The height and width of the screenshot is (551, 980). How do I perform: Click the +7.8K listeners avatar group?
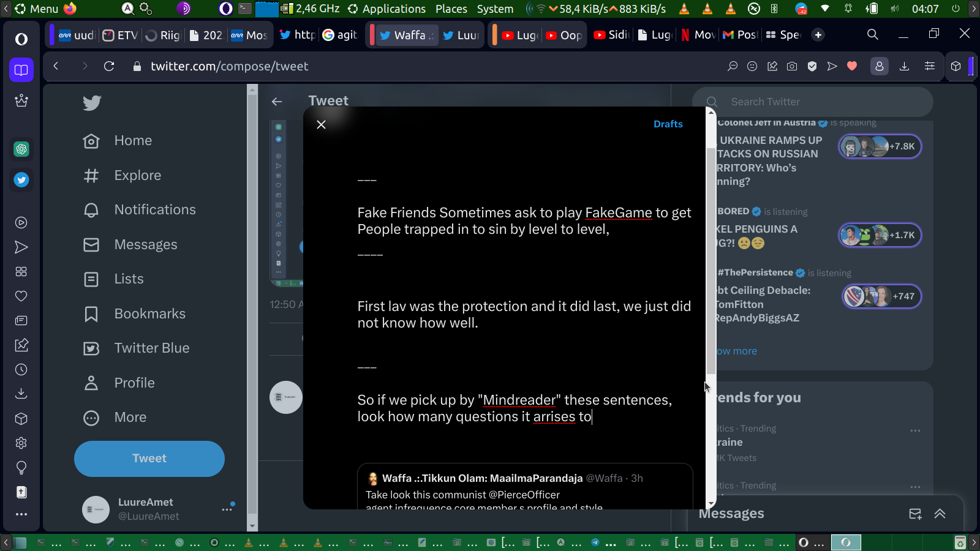[x=880, y=146]
